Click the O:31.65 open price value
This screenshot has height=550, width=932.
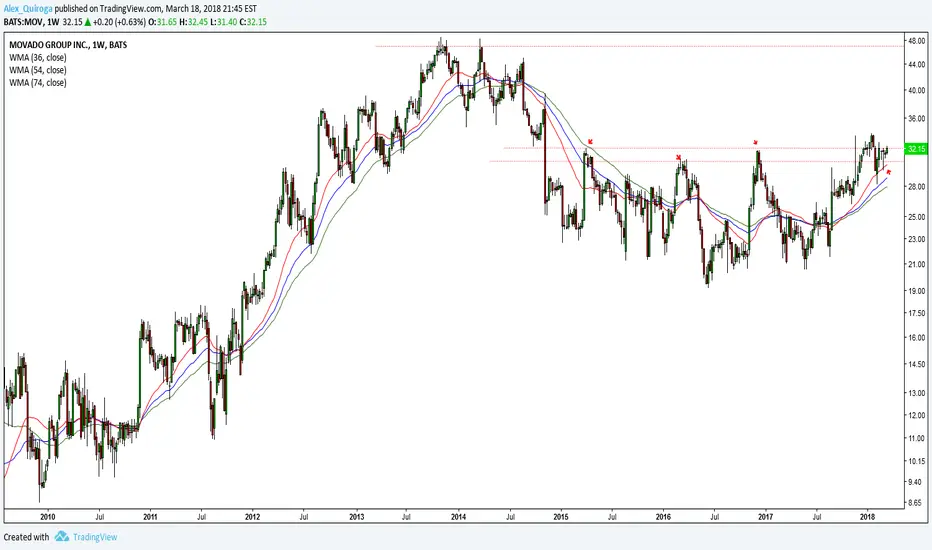[x=163, y=22]
